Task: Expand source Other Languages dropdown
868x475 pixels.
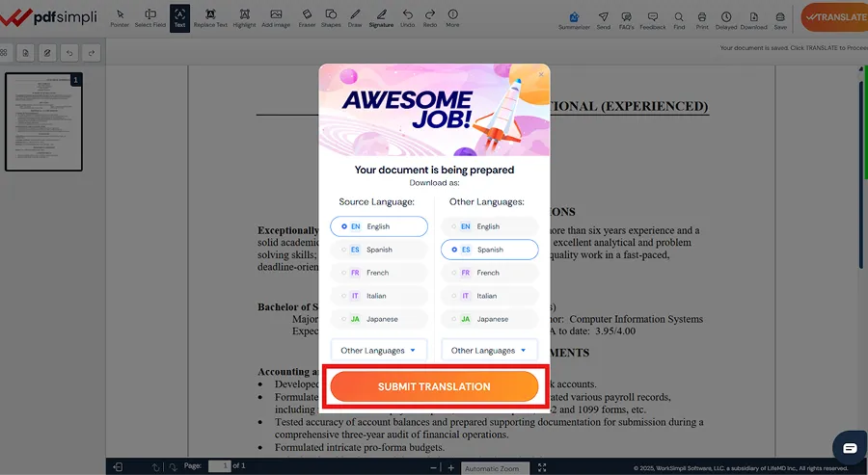Action: pyautogui.click(x=379, y=351)
